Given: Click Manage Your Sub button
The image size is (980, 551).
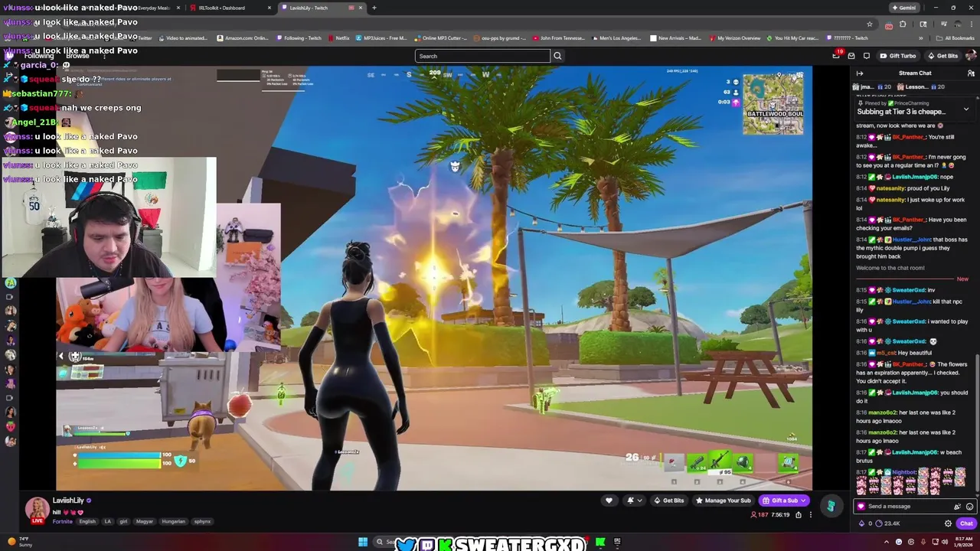Looking at the screenshot, I should coord(723,500).
